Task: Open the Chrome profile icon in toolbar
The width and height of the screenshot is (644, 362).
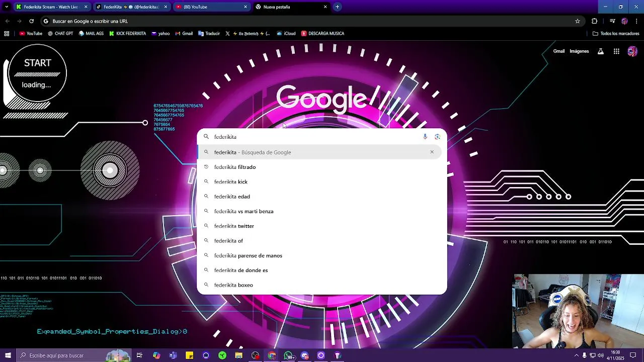Action: point(624,21)
